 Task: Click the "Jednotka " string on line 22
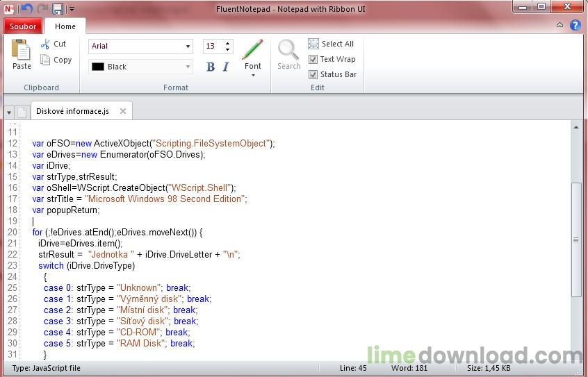coord(111,254)
